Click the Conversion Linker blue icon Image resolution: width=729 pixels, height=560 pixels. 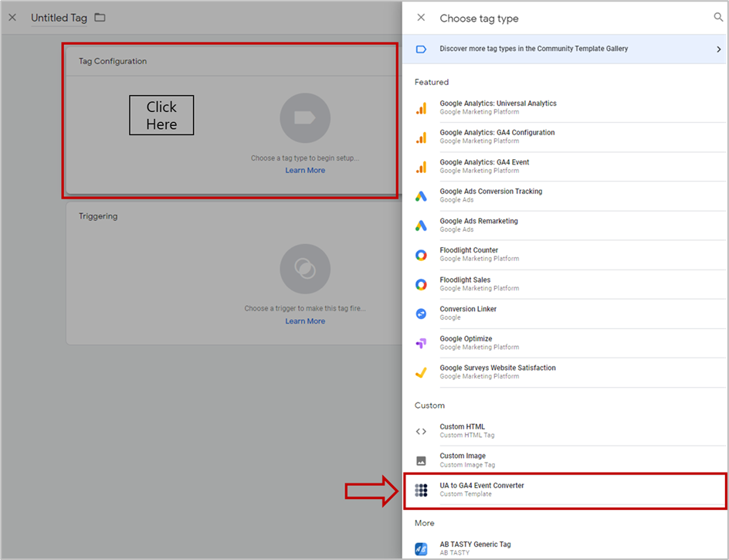point(421,314)
